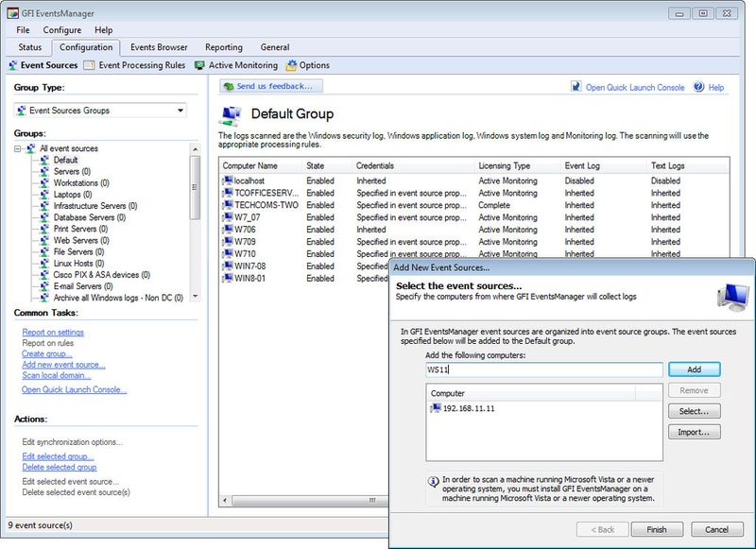This screenshot has width=756, height=549.
Task: Click the Send us feedback... button
Action: pos(271,86)
